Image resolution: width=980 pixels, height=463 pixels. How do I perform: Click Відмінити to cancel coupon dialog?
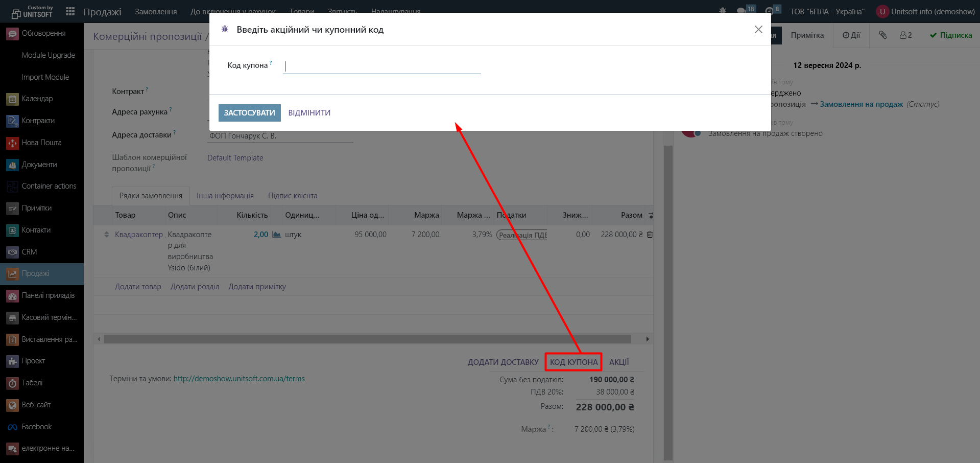[x=309, y=113]
